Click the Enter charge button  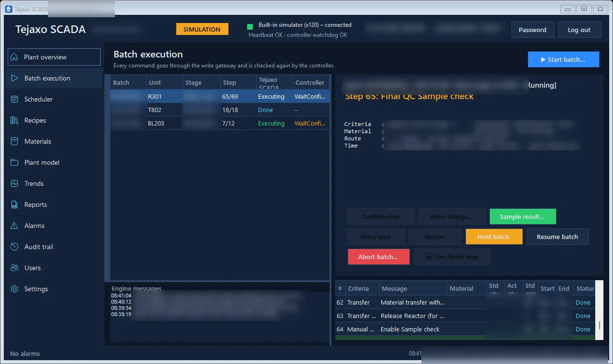tap(452, 216)
